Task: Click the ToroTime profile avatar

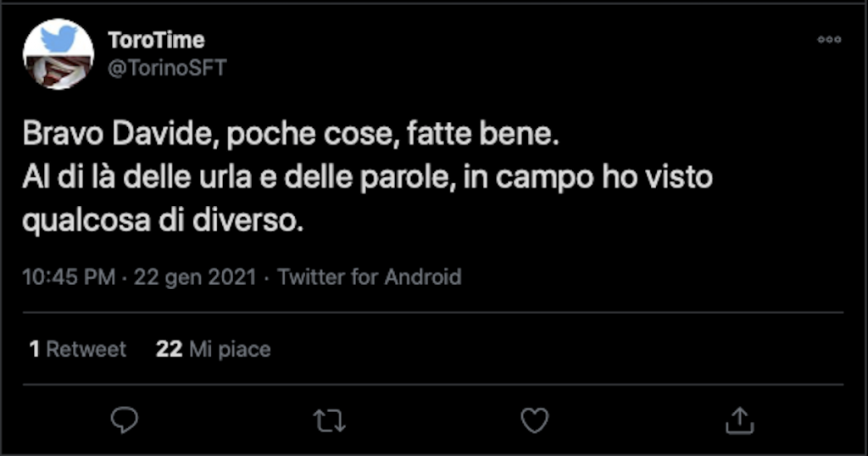Action: click(x=58, y=54)
